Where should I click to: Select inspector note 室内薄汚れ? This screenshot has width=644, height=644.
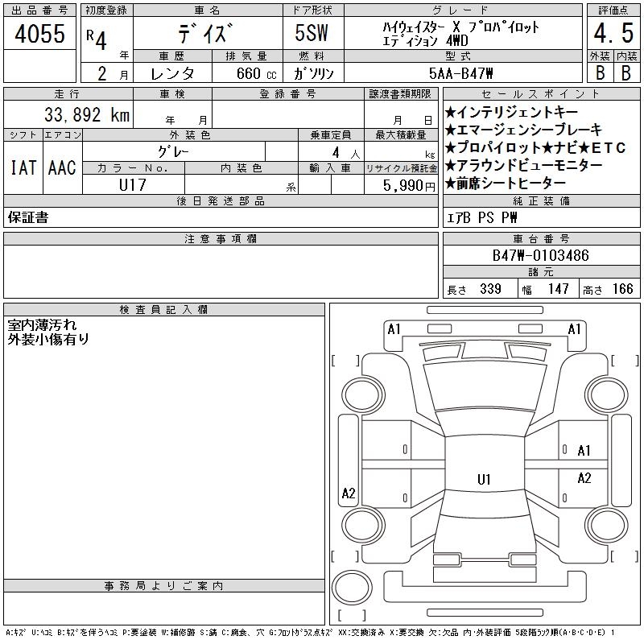pyautogui.click(x=42, y=325)
